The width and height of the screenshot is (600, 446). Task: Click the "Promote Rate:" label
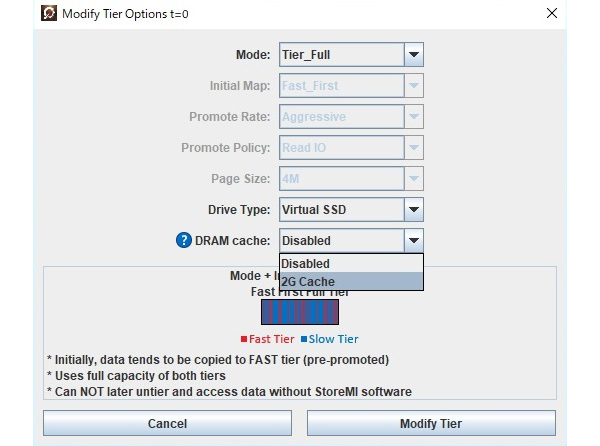(230, 117)
